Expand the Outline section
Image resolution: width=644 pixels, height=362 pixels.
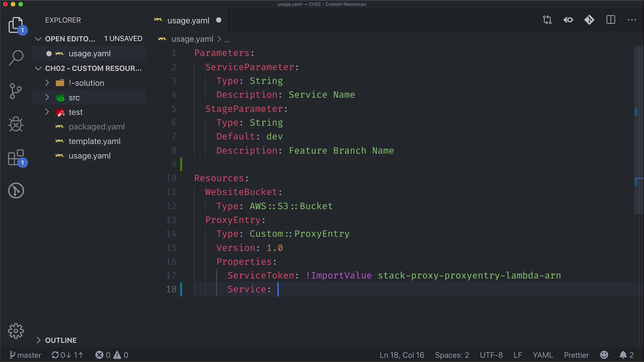click(61, 340)
